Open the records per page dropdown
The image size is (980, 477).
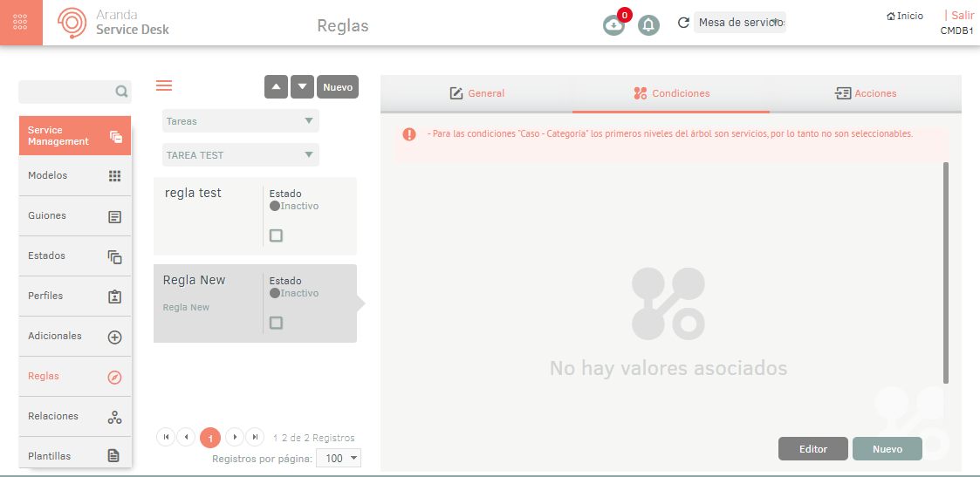coord(338,458)
